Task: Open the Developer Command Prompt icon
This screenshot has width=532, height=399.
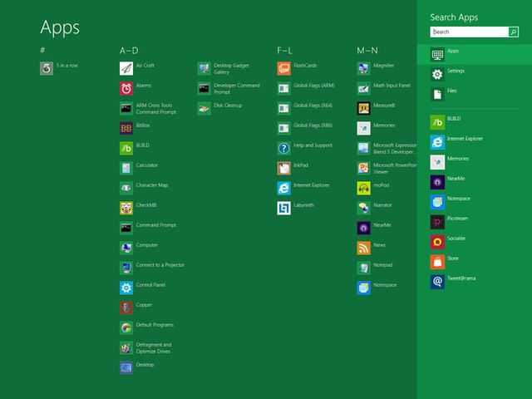Action: [204, 89]
